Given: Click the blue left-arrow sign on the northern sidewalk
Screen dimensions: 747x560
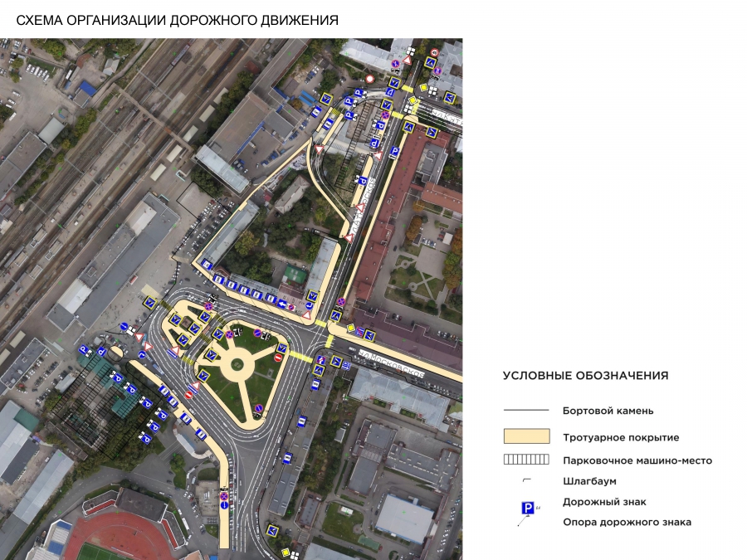Looking at the screenshot, I should (282, 304).
